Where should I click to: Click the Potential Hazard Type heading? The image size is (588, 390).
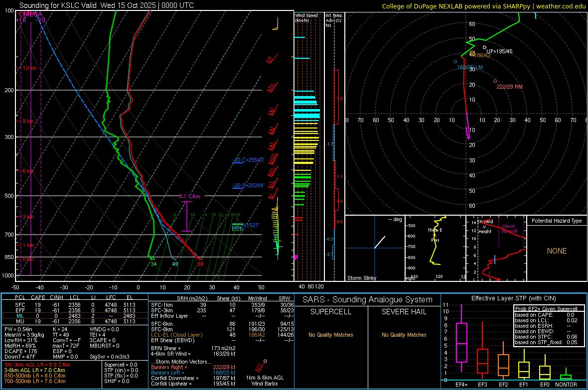(x=557, y=221)
